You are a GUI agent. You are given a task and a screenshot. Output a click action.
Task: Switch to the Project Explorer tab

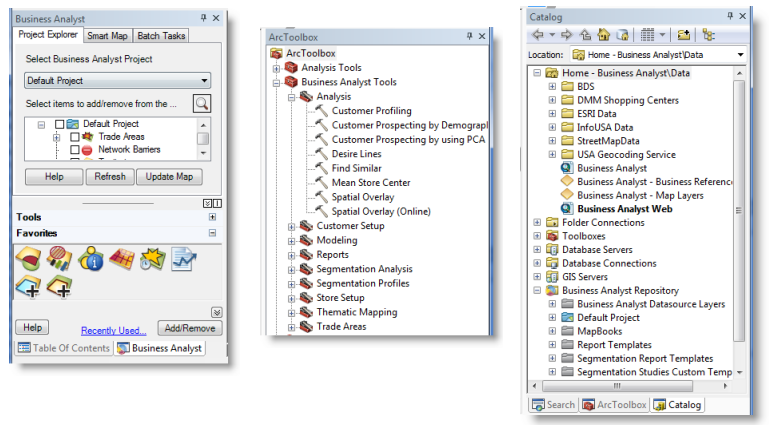pos(48,34)
